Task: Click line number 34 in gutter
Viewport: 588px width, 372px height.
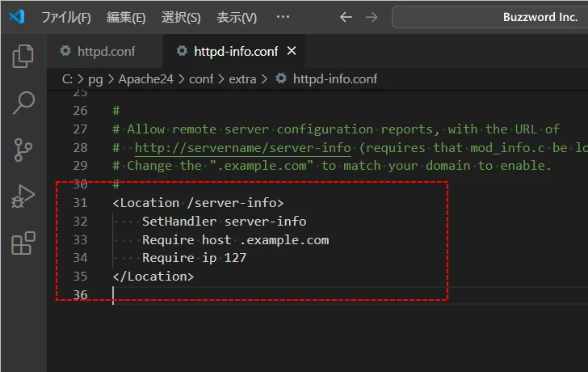Action: coord(80,258)
